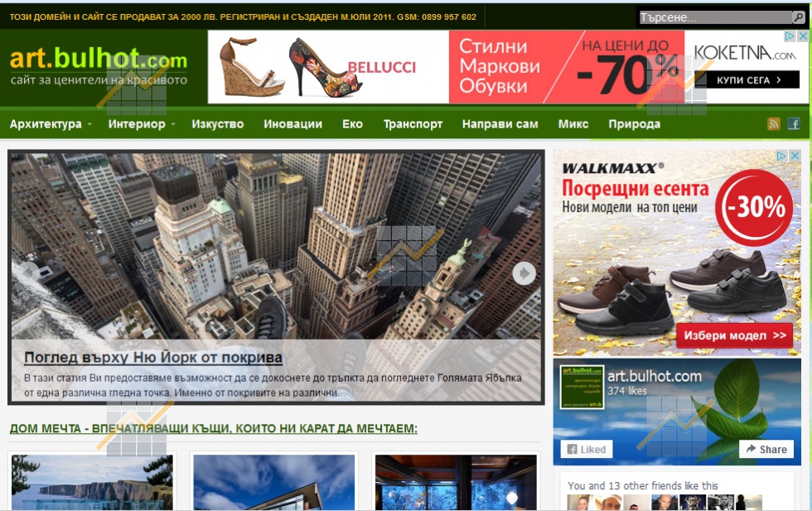Image resolution: width=812 pixels, height=511 pixels.
Task: Click "You and 13 other friends" text
Action: click(643, 485)
